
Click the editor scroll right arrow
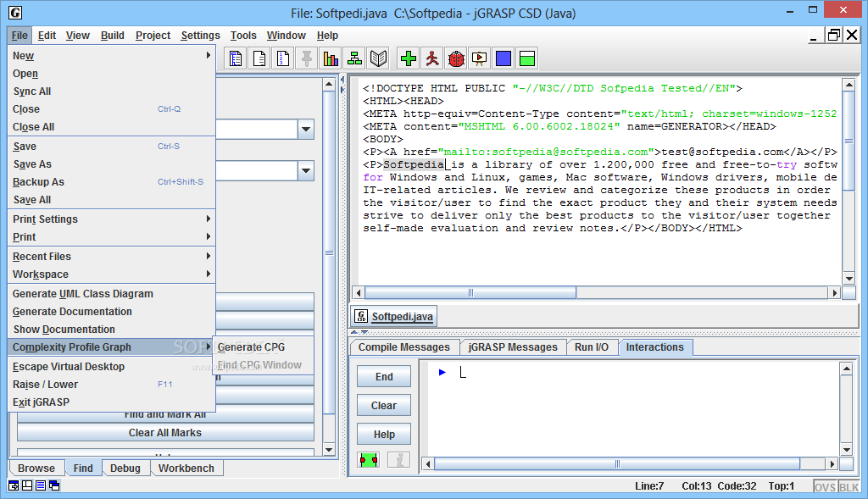(x=835, y=292)
